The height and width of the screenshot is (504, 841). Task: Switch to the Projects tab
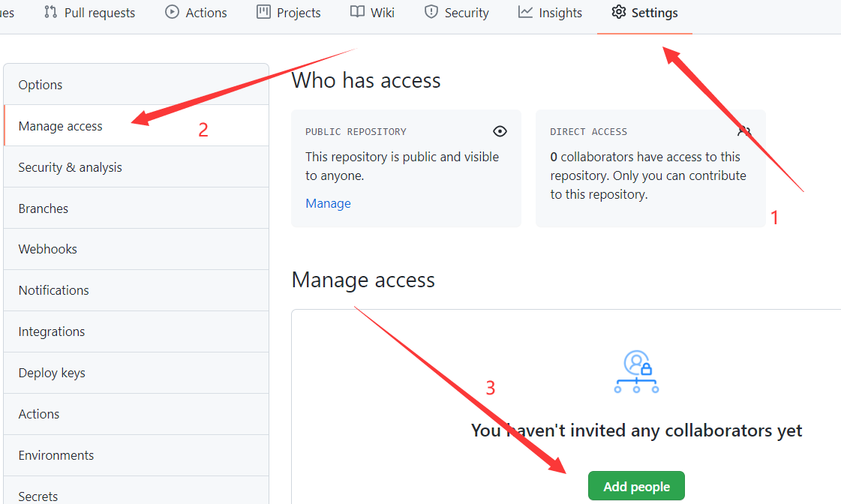click(x=289, y=12)
